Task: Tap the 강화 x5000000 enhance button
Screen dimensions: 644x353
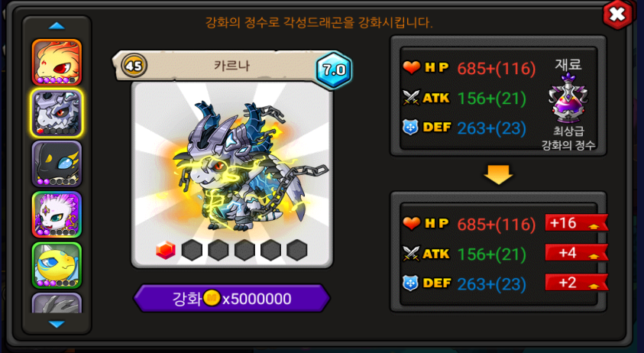Action: tap(232, 298)
